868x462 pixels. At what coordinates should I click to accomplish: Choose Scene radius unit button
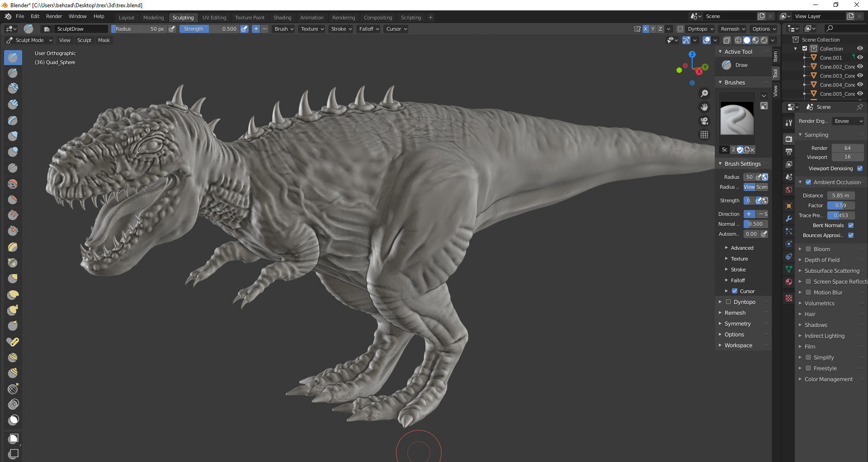tap(762, 187)
